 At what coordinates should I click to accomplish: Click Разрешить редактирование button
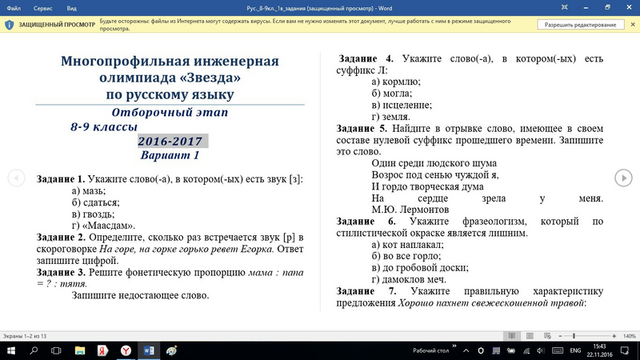tap(580, 25)
